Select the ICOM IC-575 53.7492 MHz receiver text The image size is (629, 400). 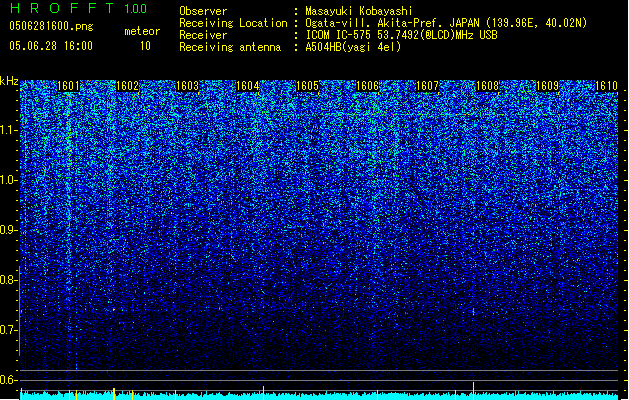pyautogui.click(x=402, y=35)
